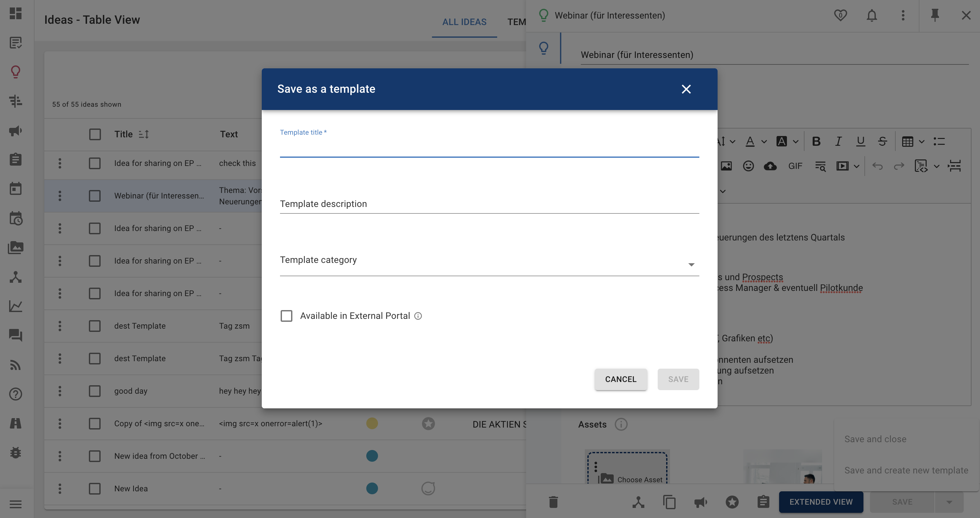Open the font size dropdown arrow
Viewport: 980px width, 518px height.
pyautogui.click(x=732, y=142)
